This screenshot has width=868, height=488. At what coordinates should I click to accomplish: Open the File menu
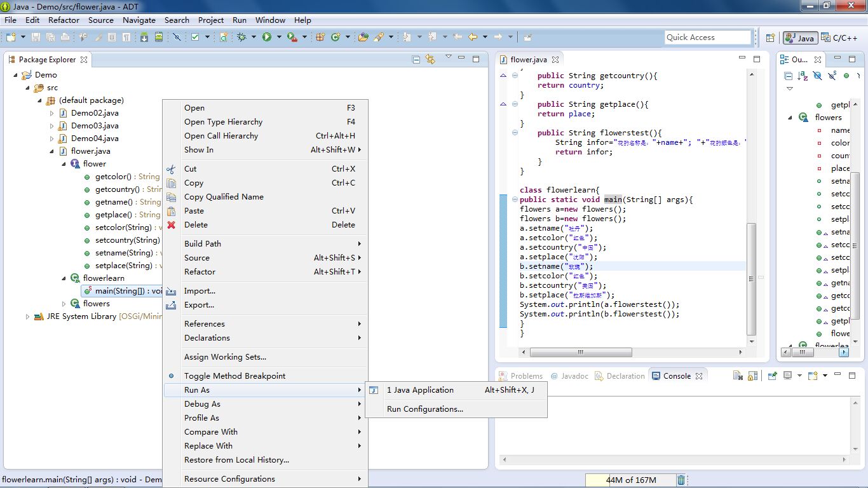tap(10, 20)
